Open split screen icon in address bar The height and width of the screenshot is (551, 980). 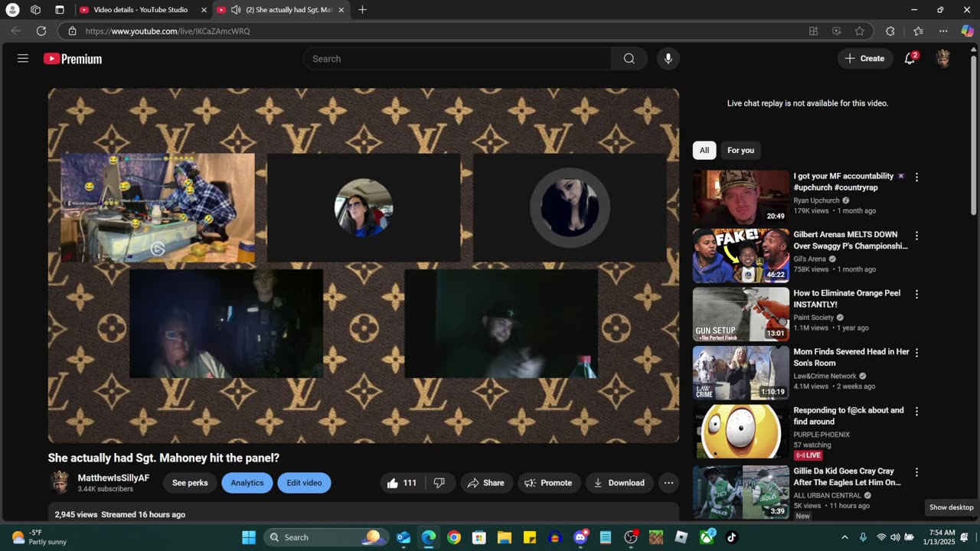point(813,31)
